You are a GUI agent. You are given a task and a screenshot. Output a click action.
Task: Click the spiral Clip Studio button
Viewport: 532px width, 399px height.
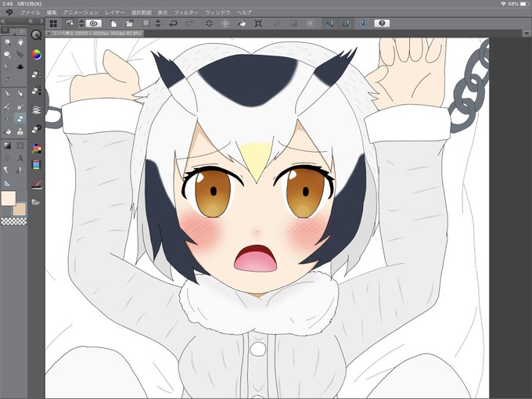[x=94, y=23]
